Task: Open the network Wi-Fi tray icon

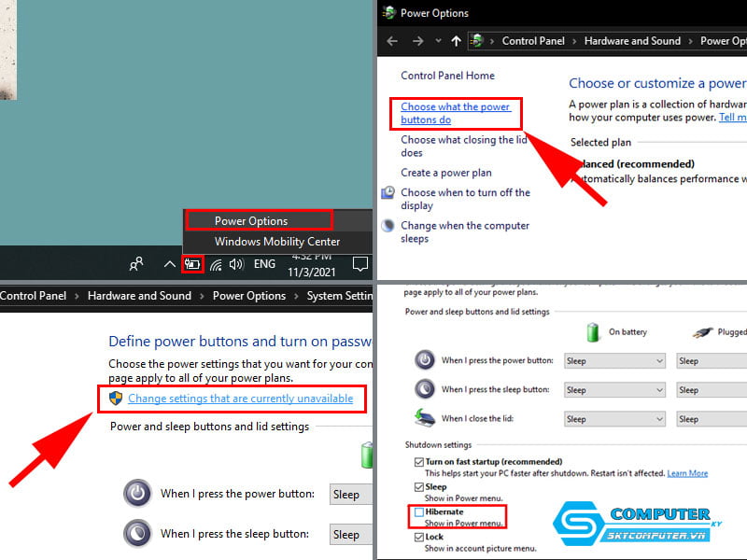Action: pos(216,264)
